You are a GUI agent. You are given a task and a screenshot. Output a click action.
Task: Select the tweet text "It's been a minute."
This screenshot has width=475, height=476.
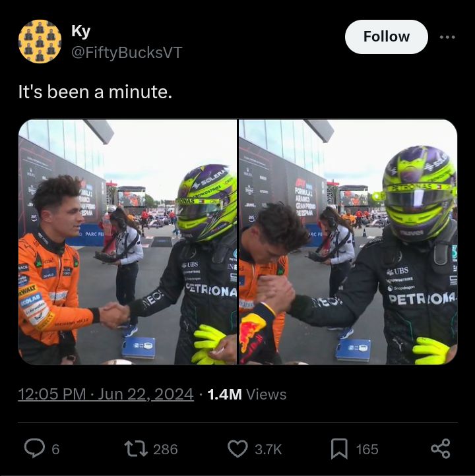click(x=95, y=92)
